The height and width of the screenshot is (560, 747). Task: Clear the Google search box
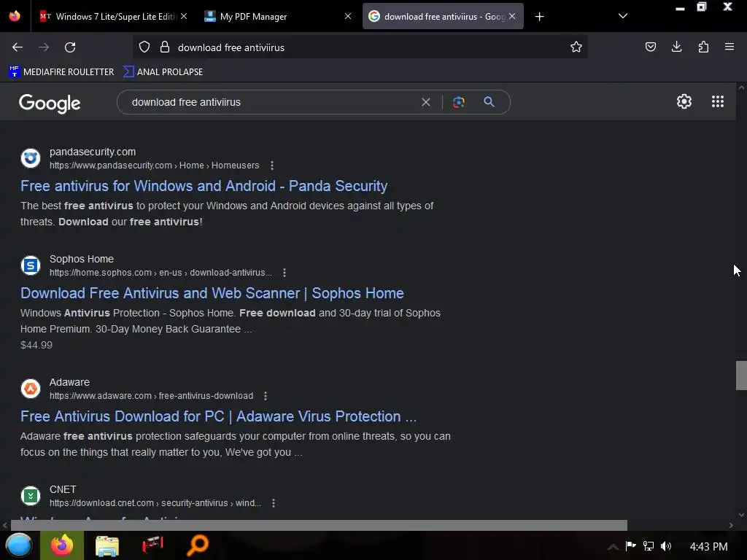pos(426,102)
